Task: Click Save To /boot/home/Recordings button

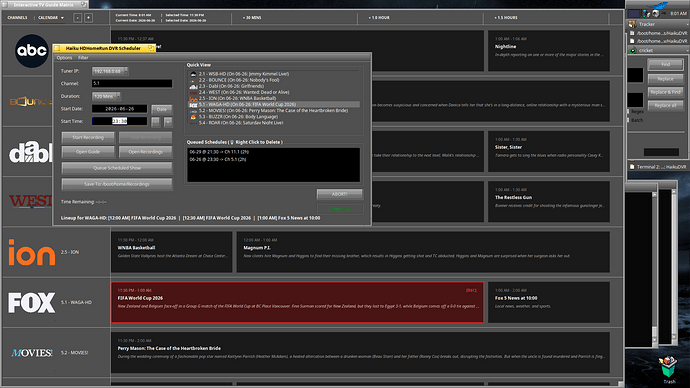Action: point(117,184)
